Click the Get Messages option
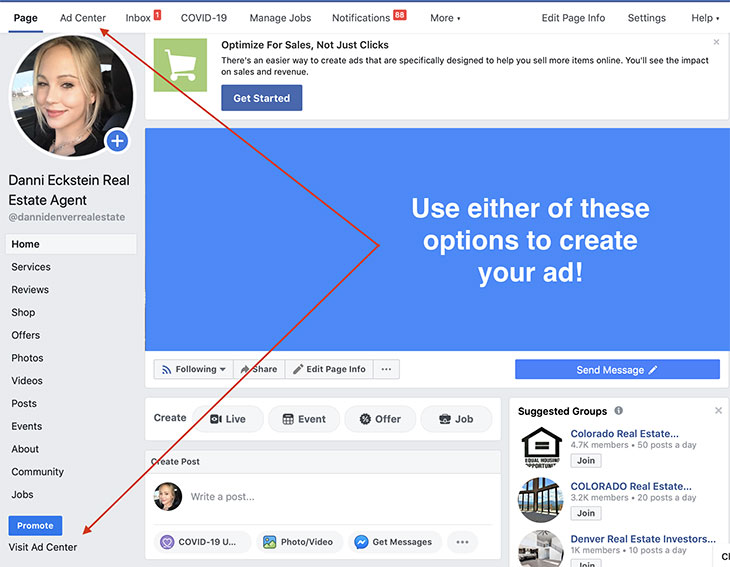 pos(394,542)
